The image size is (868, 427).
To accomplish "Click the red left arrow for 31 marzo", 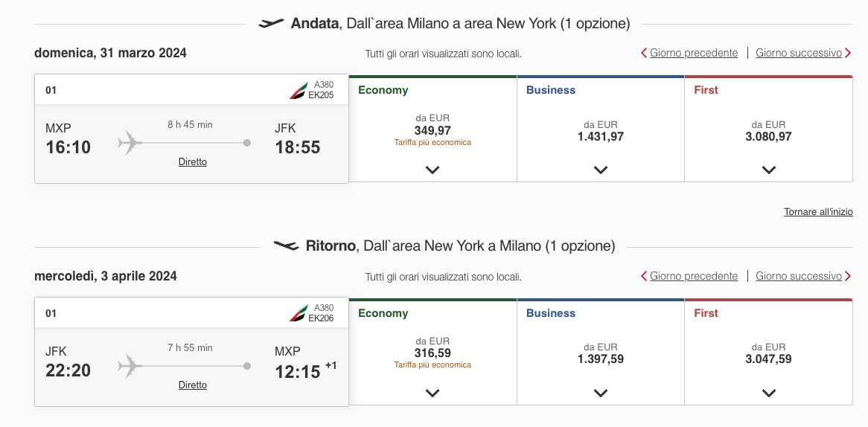I will (x=644, y=53).
